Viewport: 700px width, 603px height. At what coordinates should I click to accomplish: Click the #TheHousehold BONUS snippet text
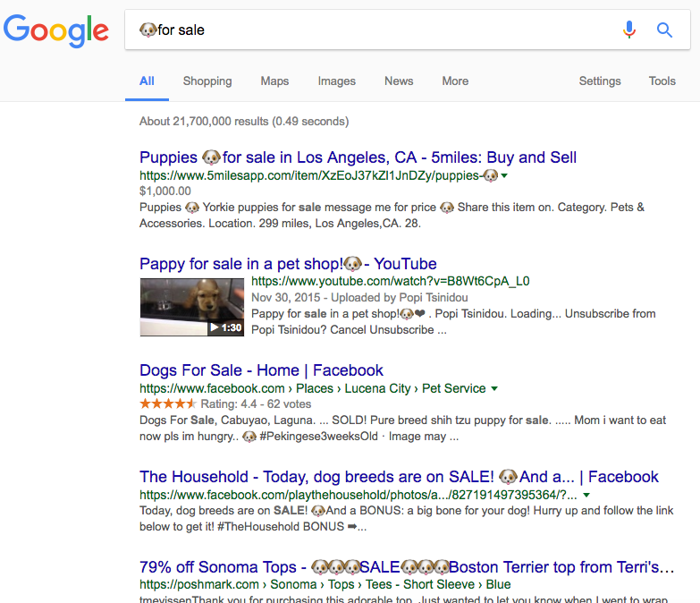(281, 527)
